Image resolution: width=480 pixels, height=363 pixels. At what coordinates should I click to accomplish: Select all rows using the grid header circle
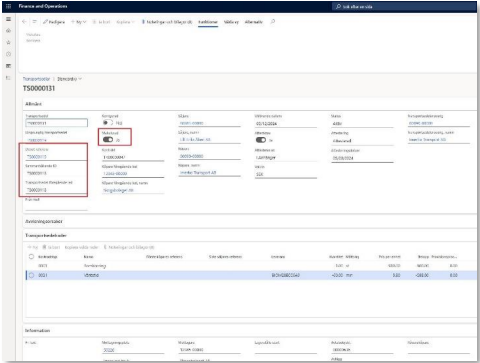31,257
